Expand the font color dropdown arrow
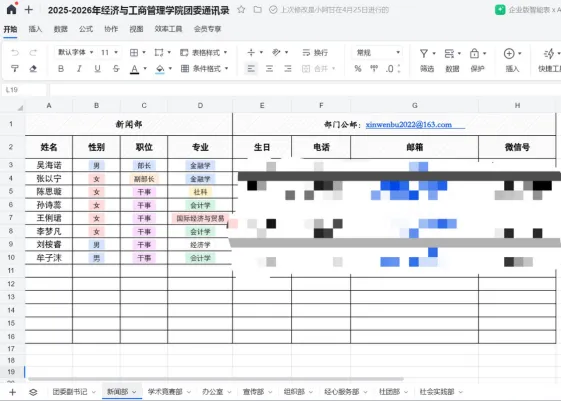 (x=145, y=68)
